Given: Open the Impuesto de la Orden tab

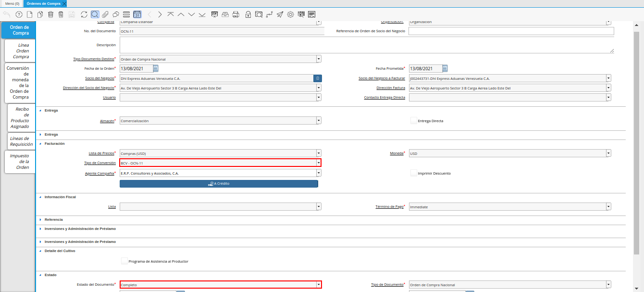Looking at the screenshot, I should [20, 162].
